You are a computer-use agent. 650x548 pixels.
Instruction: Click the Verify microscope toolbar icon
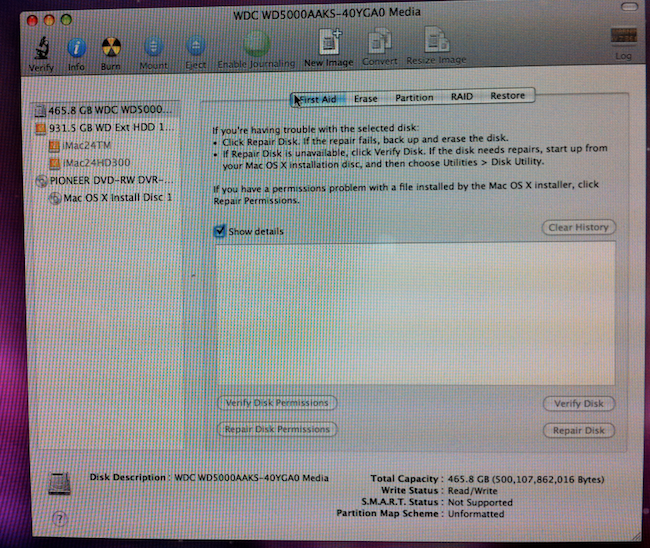click(x=41, y=48)
